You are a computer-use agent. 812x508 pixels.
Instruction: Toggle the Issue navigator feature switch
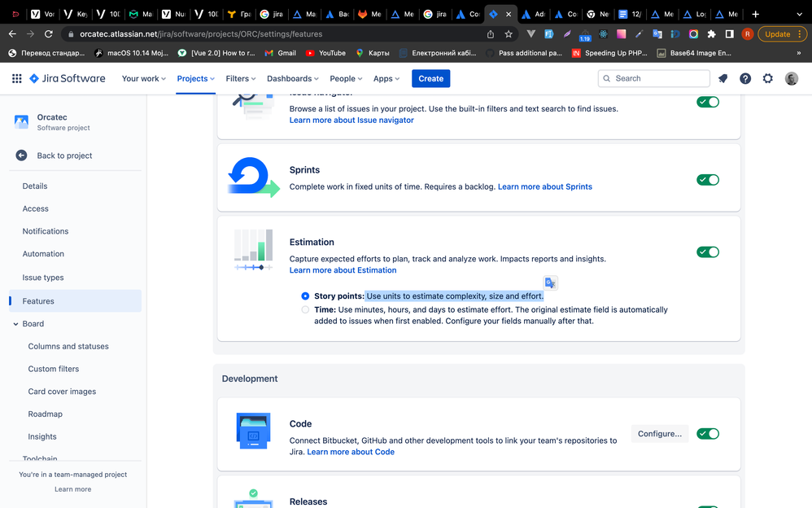(x=708, y=102)
